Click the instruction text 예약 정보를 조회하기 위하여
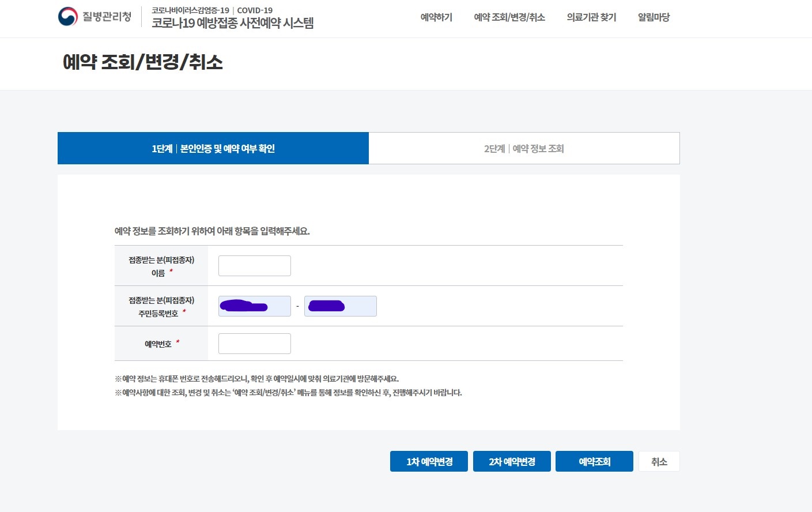This screenshot has width=812, height=512. tap(212, 231)
